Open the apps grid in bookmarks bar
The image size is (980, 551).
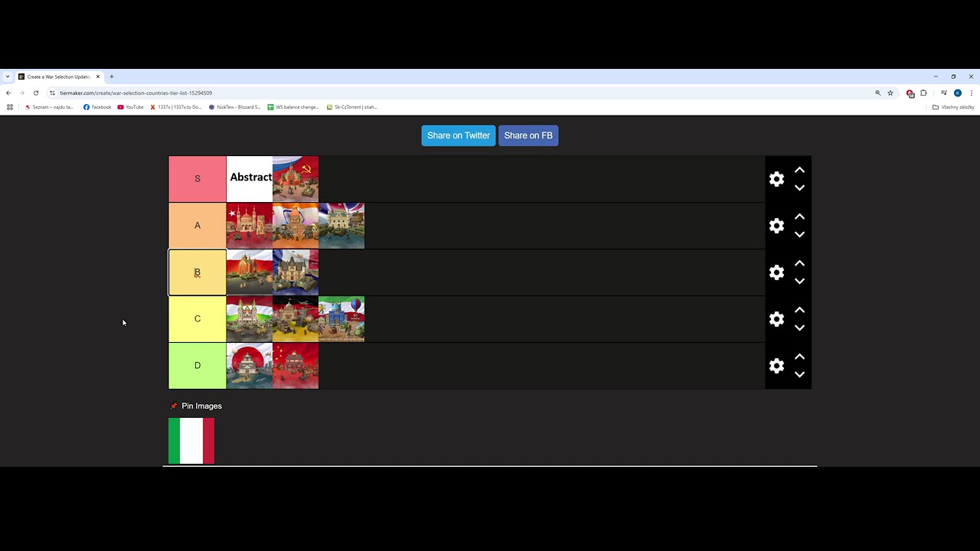point(10,107)
